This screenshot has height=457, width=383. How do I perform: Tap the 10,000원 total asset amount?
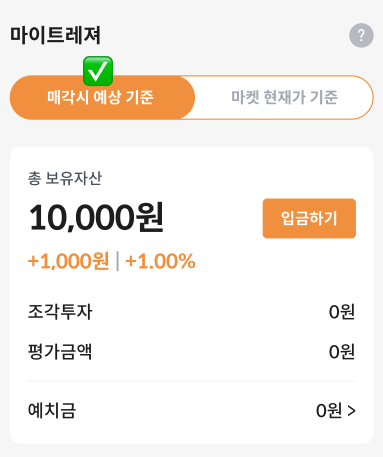[x=96, y=217]
